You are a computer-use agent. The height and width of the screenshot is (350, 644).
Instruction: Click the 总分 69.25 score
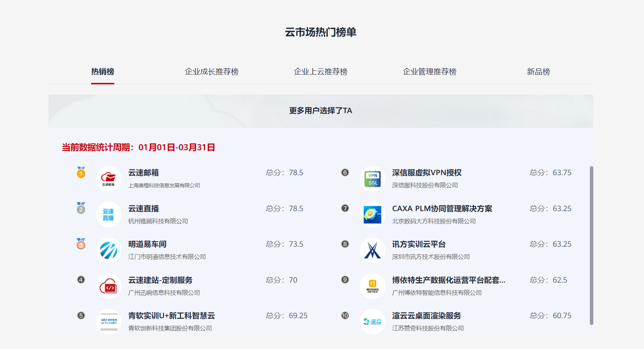287,316
